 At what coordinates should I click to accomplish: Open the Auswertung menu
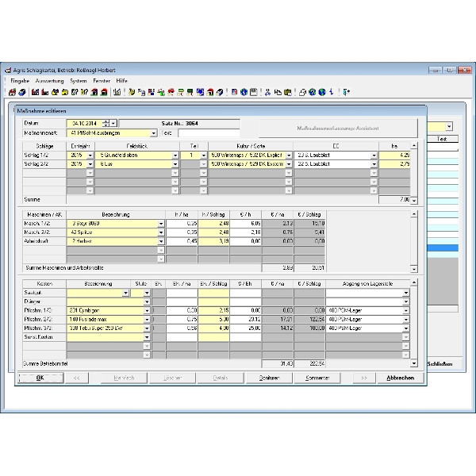[x=49, y=81]
